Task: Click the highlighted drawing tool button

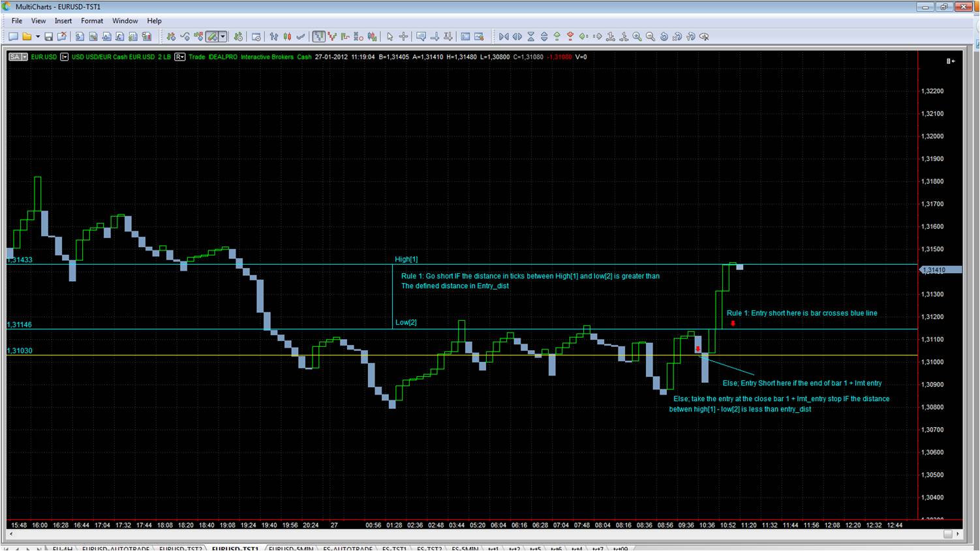Action: coord(212,37)
